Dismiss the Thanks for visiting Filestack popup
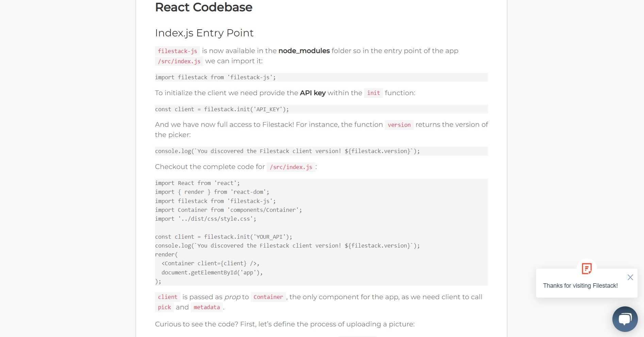Viewport: 644px width, 337px height. point(630,277)
